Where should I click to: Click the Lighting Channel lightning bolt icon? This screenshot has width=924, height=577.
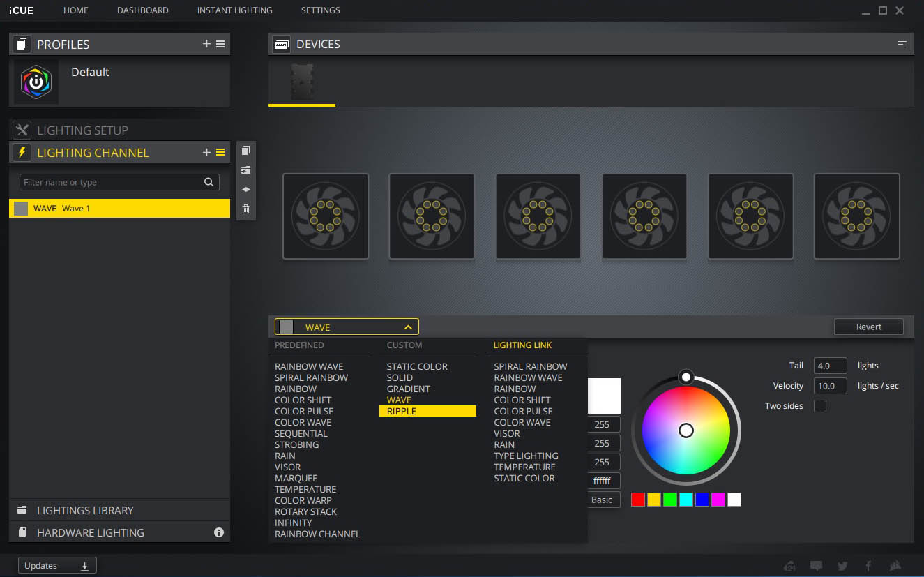click(22, 152)
